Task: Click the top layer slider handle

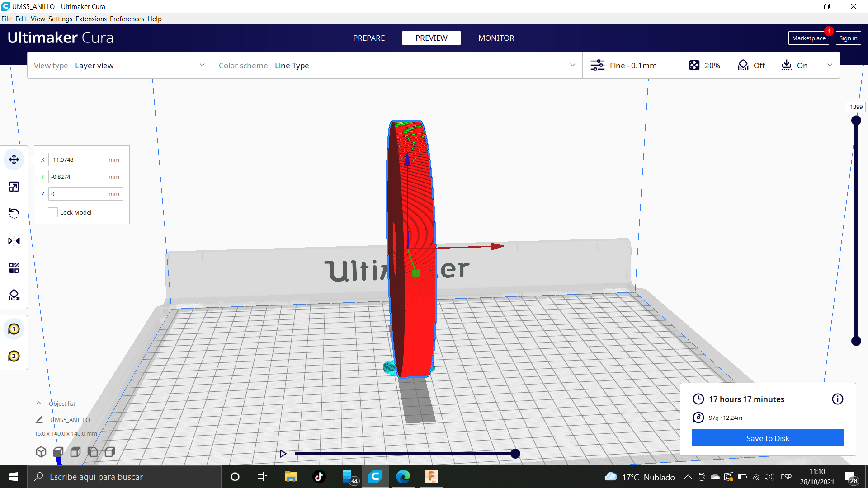Action: pos(856,121)
